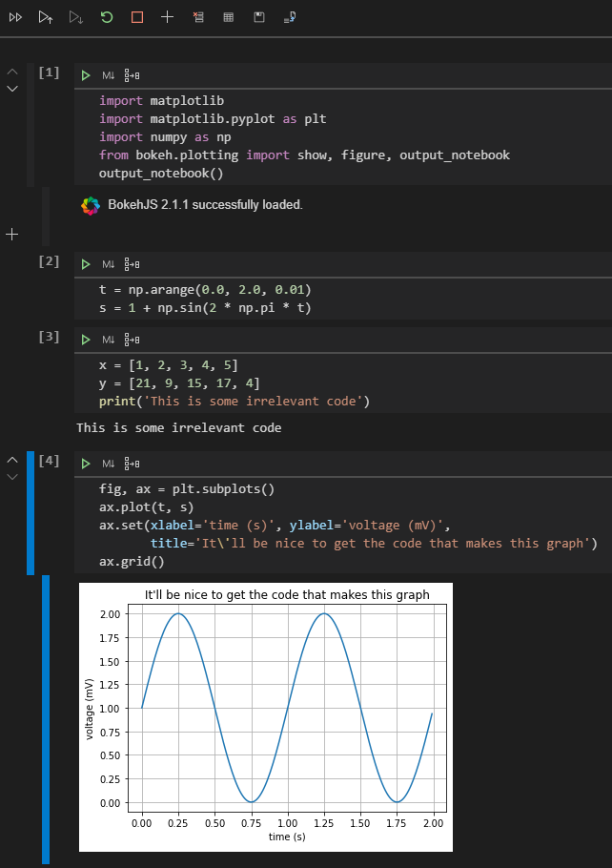The image size is (612, 868).
Task: Convert cell [4] to markdown
Action: pyautogui.click(x=109, y=464)
